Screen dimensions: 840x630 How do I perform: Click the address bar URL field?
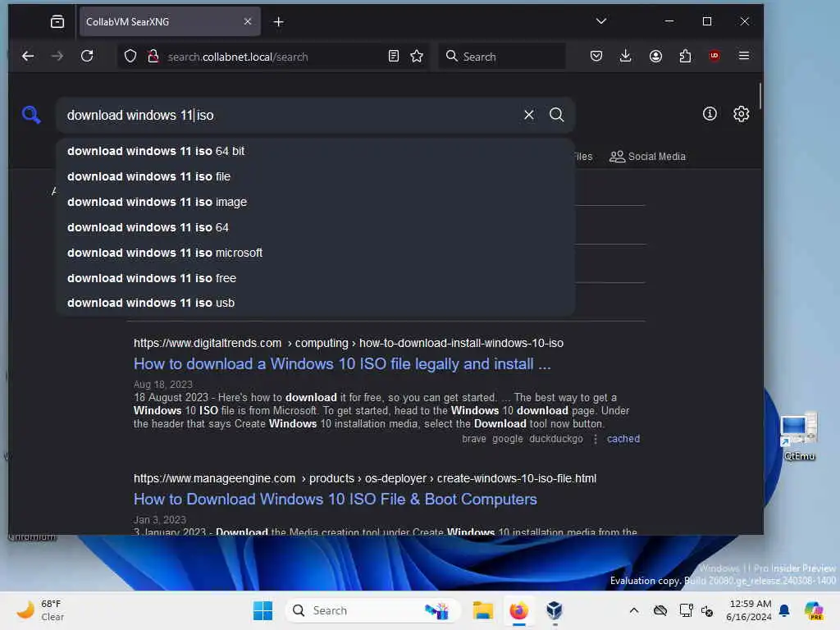[x=273, y=57]
